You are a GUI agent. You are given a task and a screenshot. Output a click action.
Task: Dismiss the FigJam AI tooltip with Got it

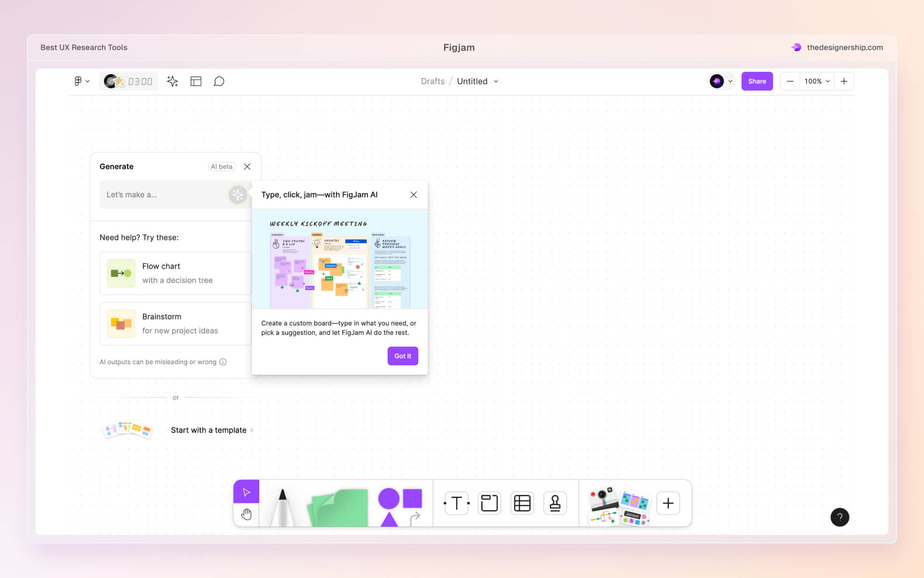coord(402,356)
